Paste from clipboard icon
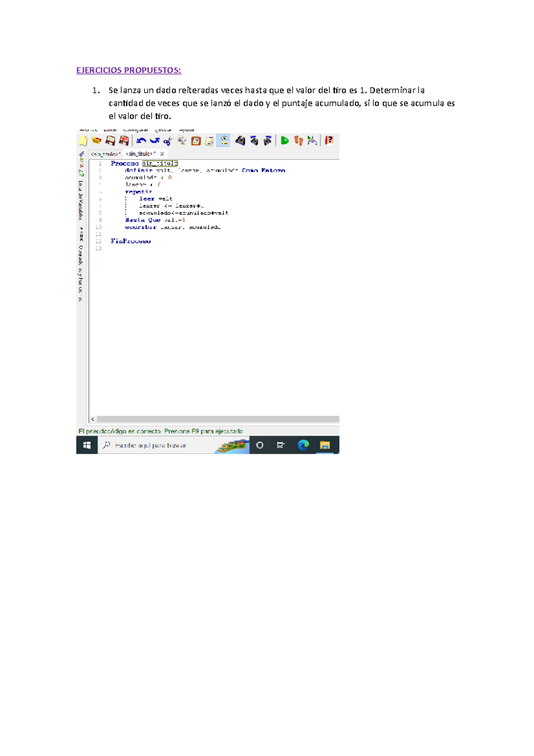The width and height of the screenshot is (534, 756). click(x=196, y=141)
